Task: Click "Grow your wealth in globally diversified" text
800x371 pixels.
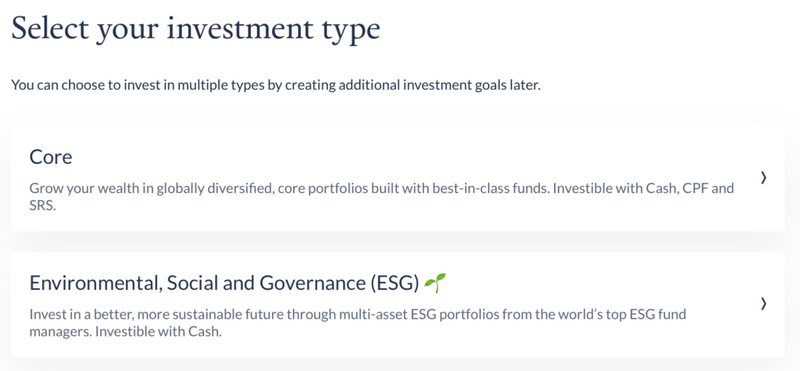Action: coord(147,188)
